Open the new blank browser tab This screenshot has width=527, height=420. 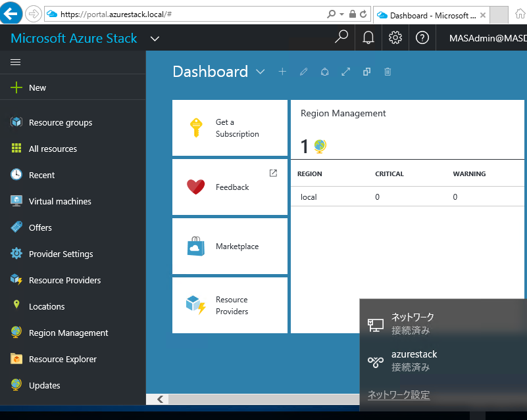(x=499, y=15)
